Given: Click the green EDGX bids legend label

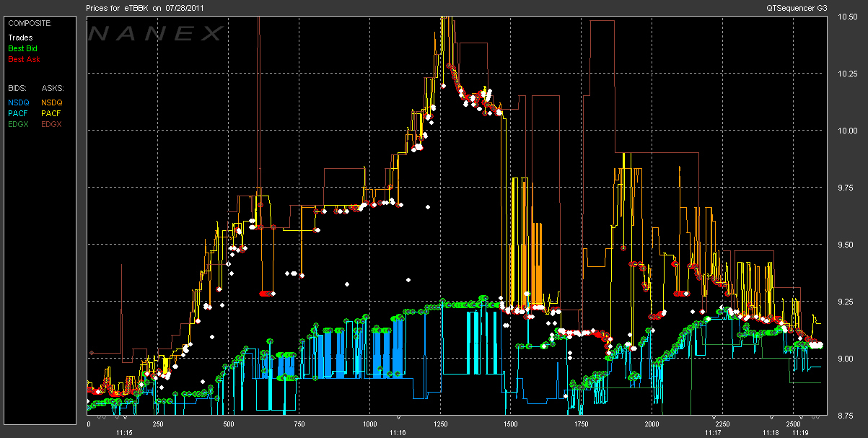Looking at the screenshot, I should pos(19,124).
